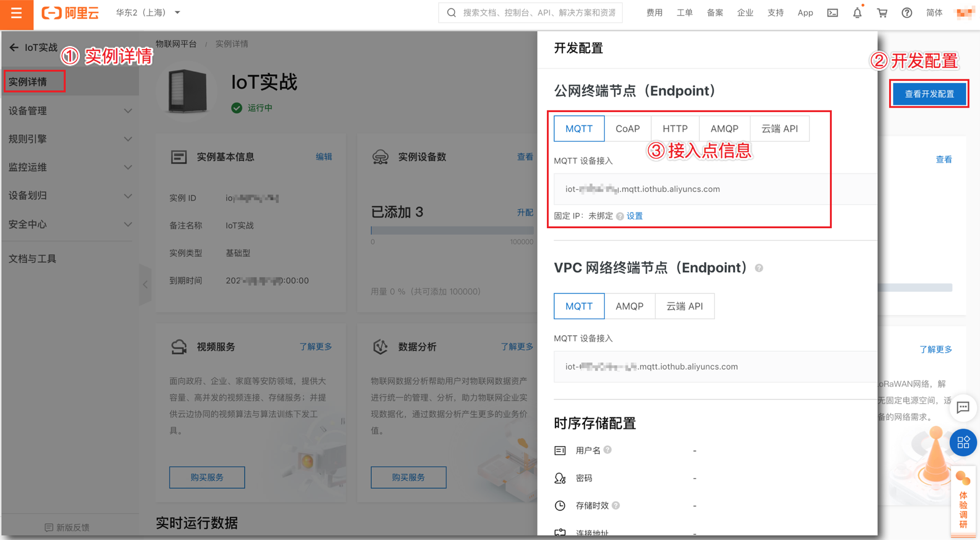
Task: Expand 设备划归 section
Action: pos(70,195)
